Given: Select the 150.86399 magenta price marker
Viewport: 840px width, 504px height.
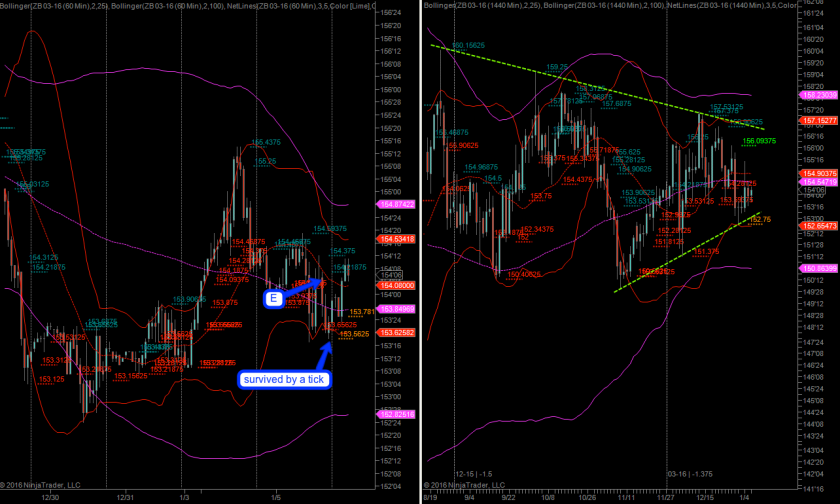Looking at the screenshot, I should point(819,268).
